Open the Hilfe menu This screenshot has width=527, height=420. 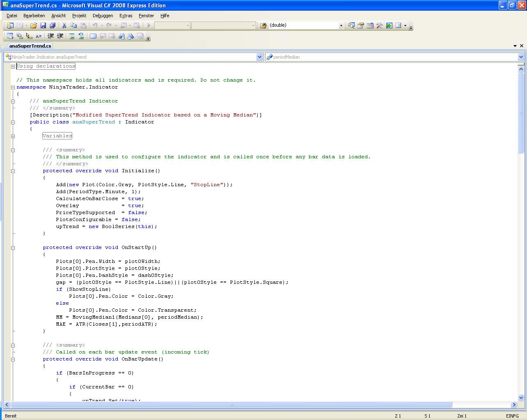pyautogui.click(x=165, y=16)
